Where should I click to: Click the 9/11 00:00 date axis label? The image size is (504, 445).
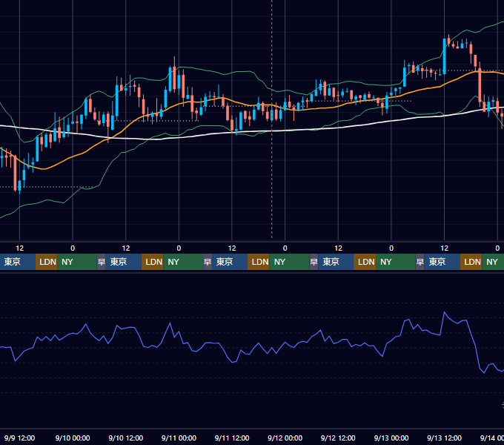click(179, 438)
